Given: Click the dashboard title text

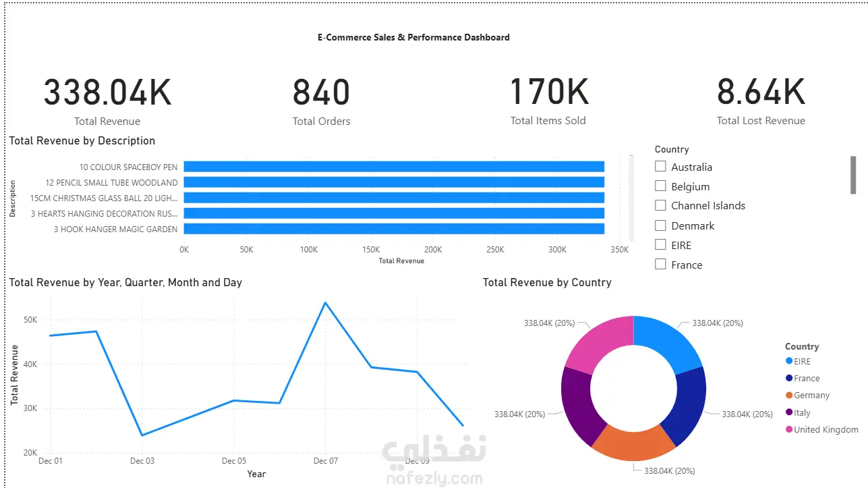Looking at the screenshot, I should click(413, 37).
